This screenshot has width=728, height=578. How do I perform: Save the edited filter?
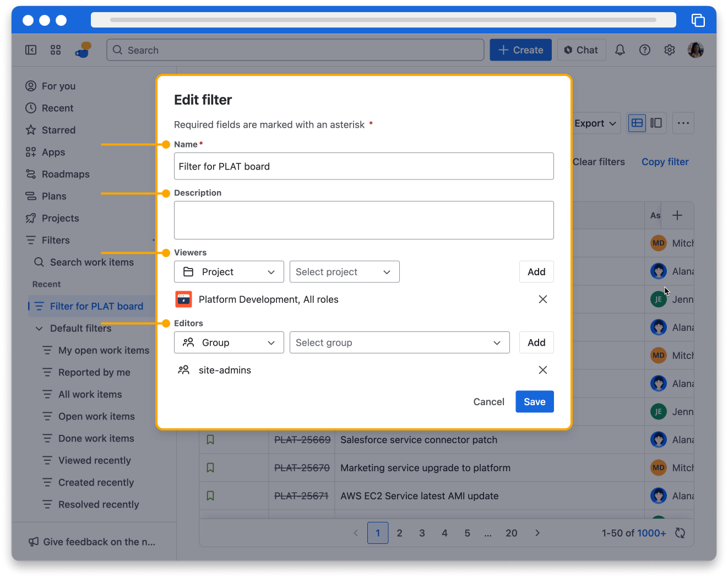click(535, 402)
